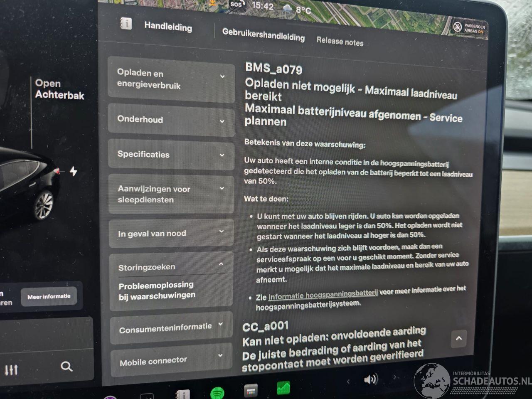Expand the Opladen en energieverbruik section
The height and width of the screenshot is (399, 532).
(x=171, y=79)
